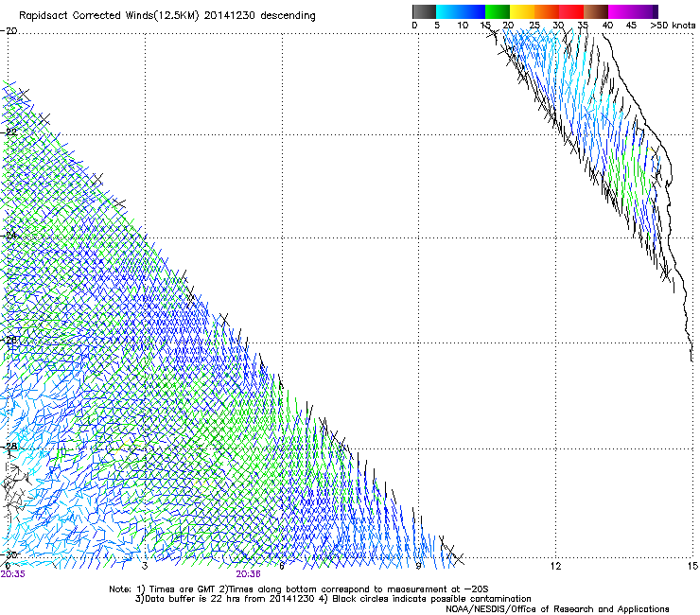
Task: Select the orange 25-30 knots color bar segment
Action: 547,11
